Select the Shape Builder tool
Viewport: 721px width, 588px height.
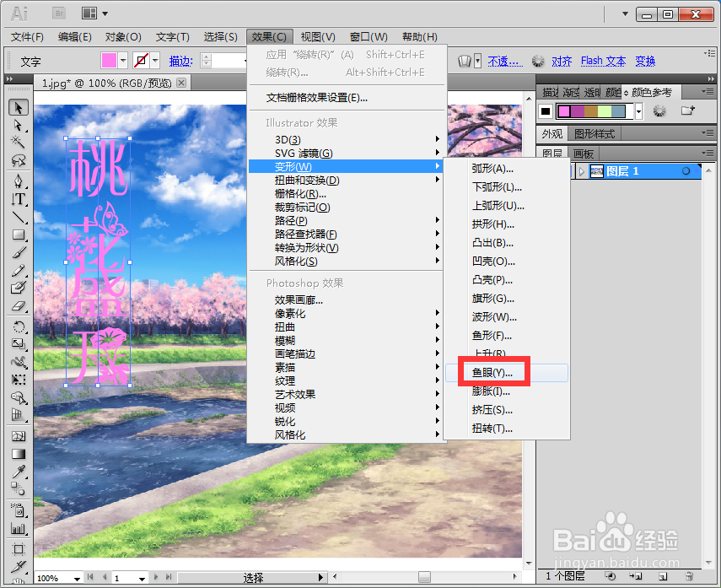(x=19, y=397)
